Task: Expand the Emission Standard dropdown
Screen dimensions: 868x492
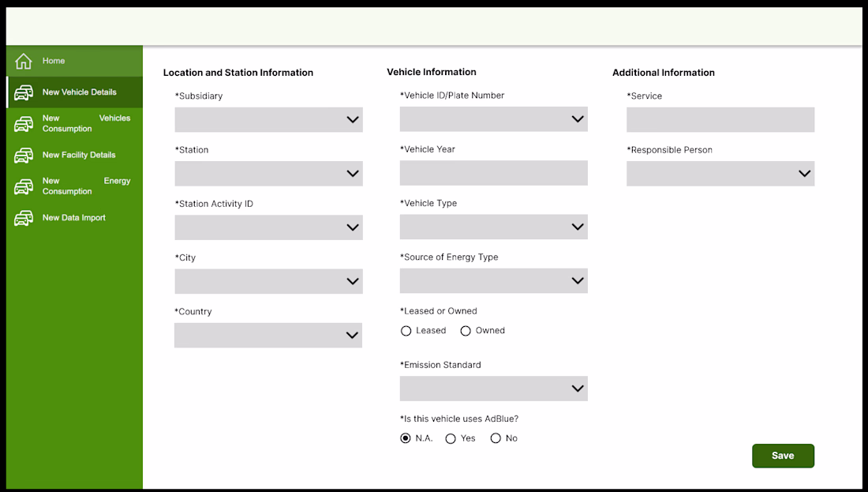Action: click(x=493, y=389)
